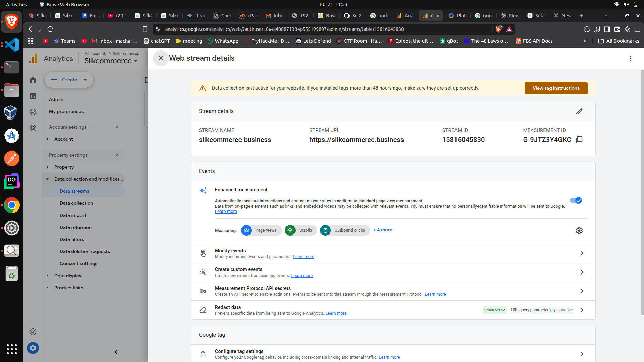
Task: Expand the Modify events row
Action: [393, 253]
